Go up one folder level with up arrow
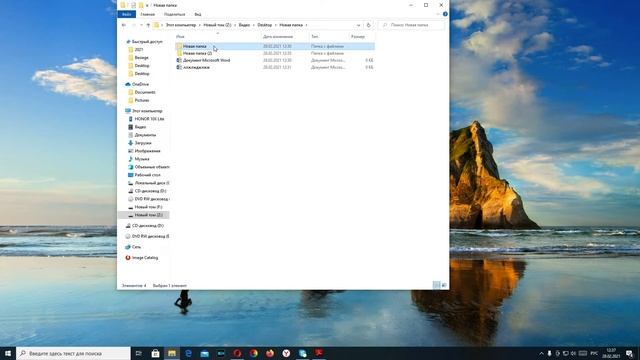The image size is (640, 360). pyautogui.click(x=148, y=25)
